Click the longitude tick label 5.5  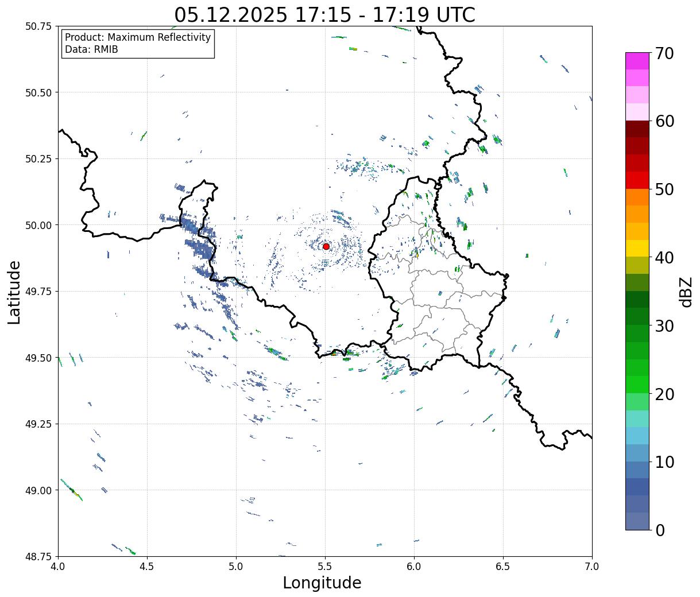point(325,567)
